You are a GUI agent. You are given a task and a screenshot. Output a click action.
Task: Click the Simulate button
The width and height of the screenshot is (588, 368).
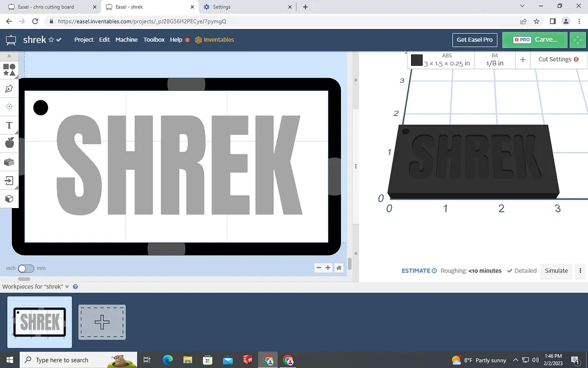[556, 271]
